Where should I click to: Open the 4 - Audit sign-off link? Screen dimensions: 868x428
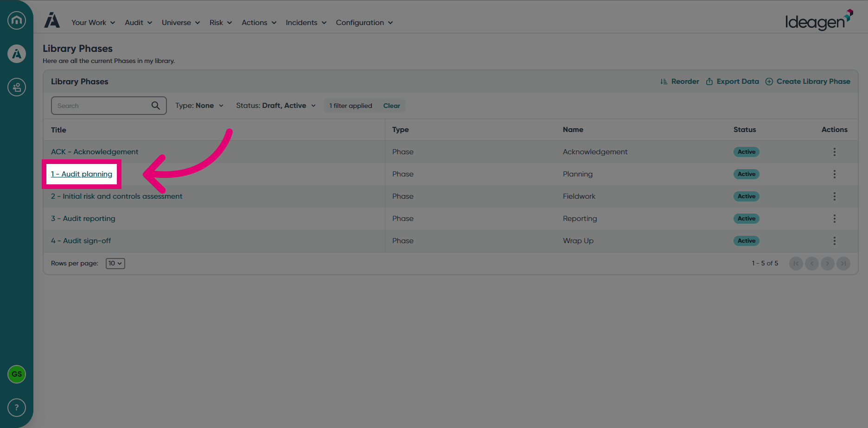coord(81,241)
